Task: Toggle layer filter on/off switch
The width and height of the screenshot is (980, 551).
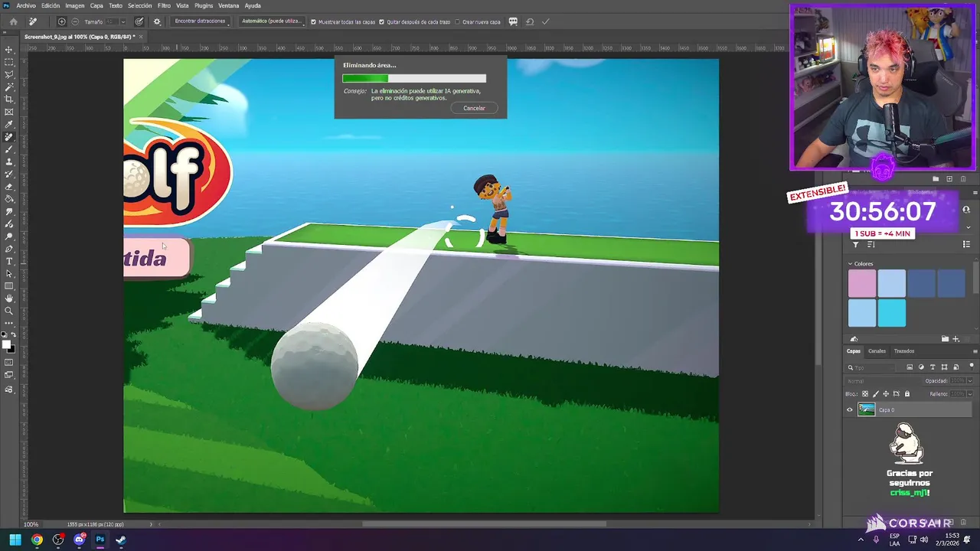Action: (x=972, y=367)
